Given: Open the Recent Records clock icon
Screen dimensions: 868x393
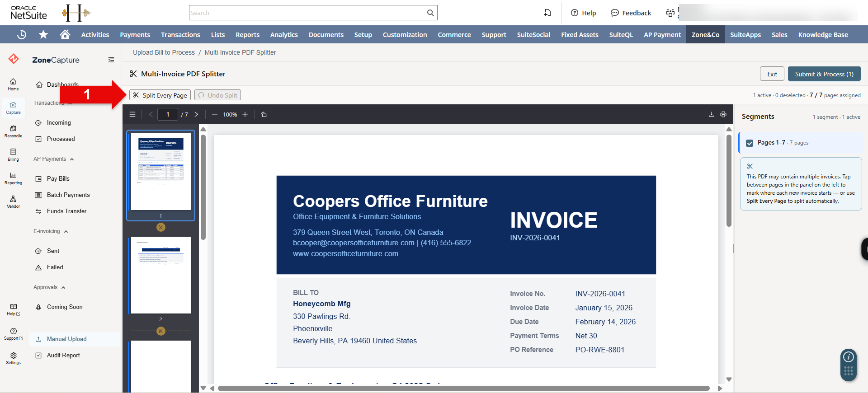Looking at the screenshot, I should [x=22, y=34].
